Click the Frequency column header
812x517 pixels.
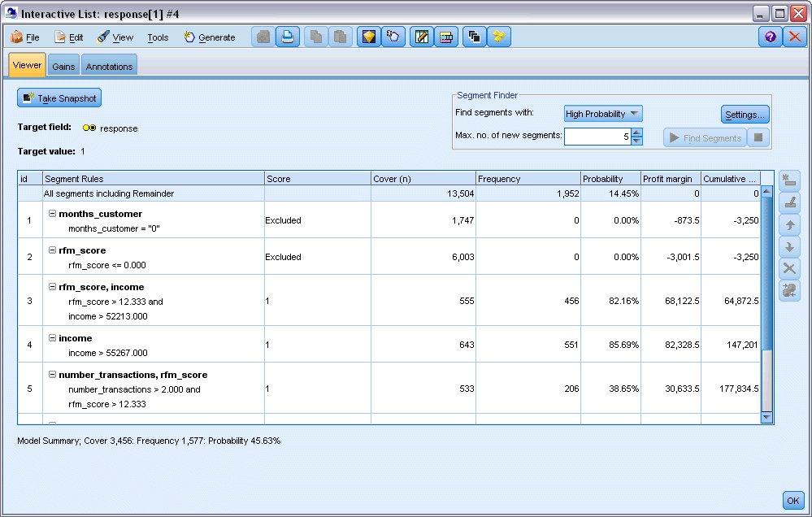[x=528, y=179]
